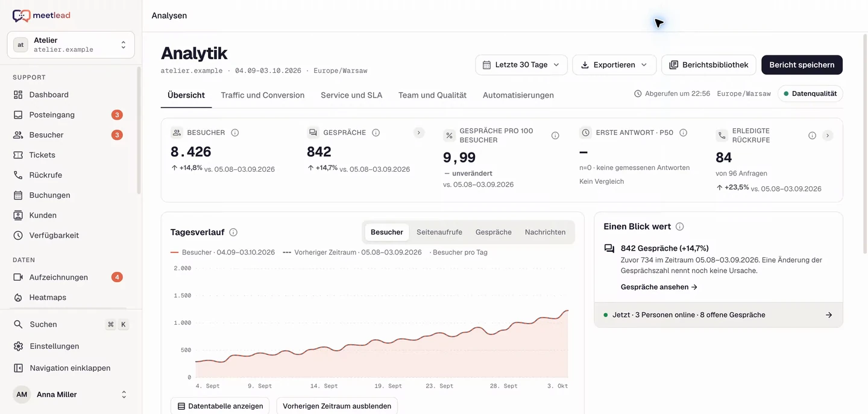Open the Letzte 30 Tage date range dropdown
Viewport: 868px width, 414px height.
tap(521, 64)
